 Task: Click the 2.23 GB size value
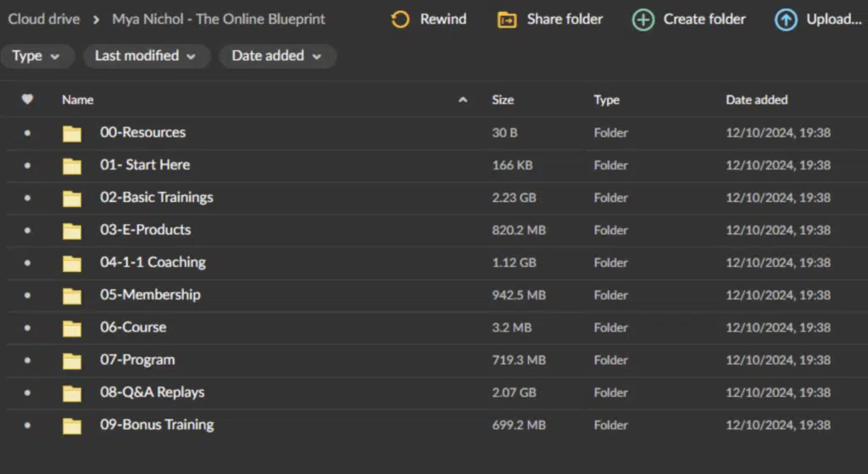coord(515,198)
